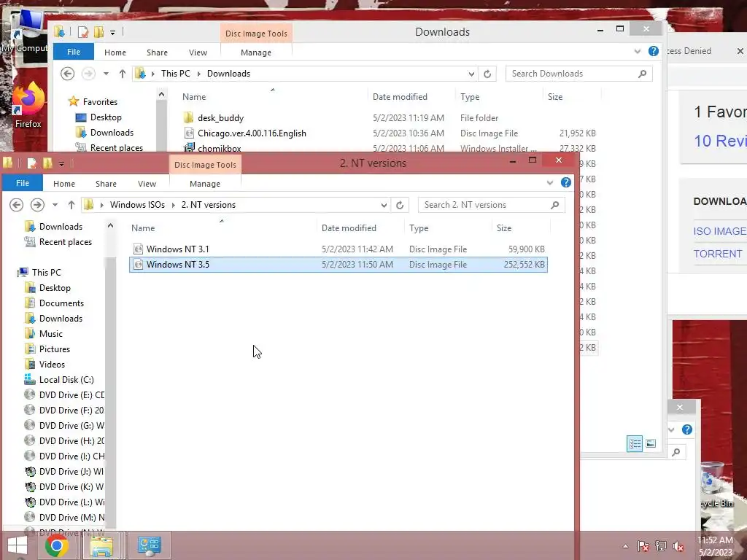Open the Share tab in NT versions window
747x560 pixels.
pyautogui.click(x=106, y=184)
